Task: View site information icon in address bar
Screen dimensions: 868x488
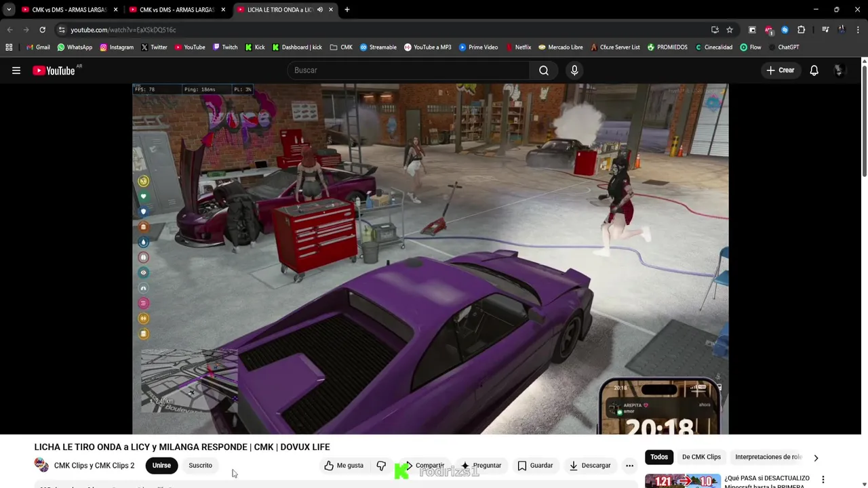Action: click(62, 30)
